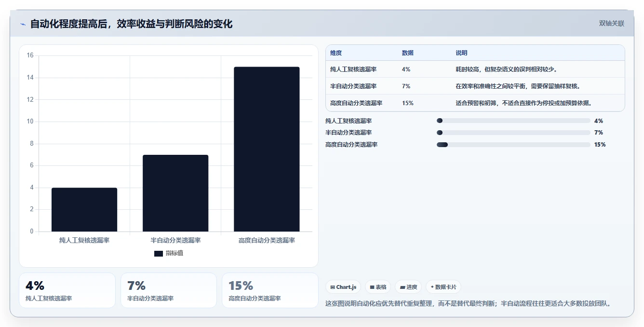Click the 高度自动分类遗漏率 progress label
This screenshot has height=327, width=644.
(x=351, y=145)
